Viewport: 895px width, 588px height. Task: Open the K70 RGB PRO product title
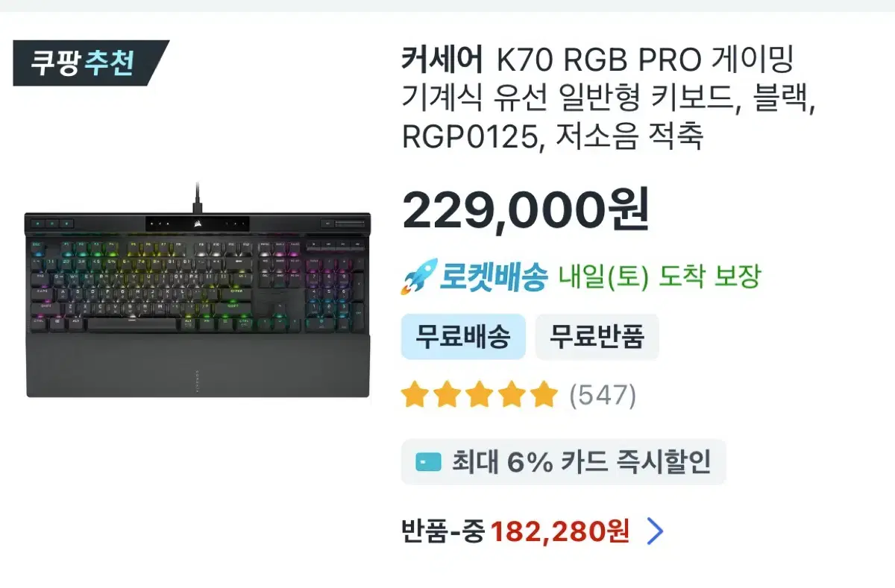point(608,98)
